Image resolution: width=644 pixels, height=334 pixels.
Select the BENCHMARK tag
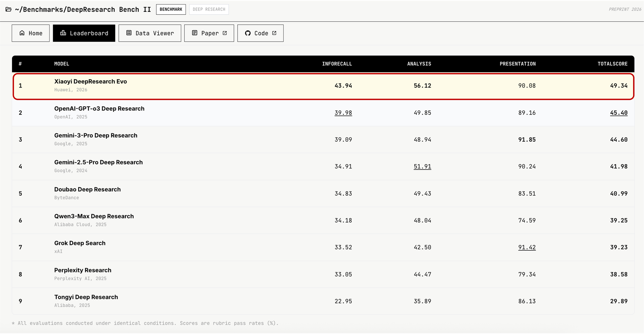[x=171, y=9]
